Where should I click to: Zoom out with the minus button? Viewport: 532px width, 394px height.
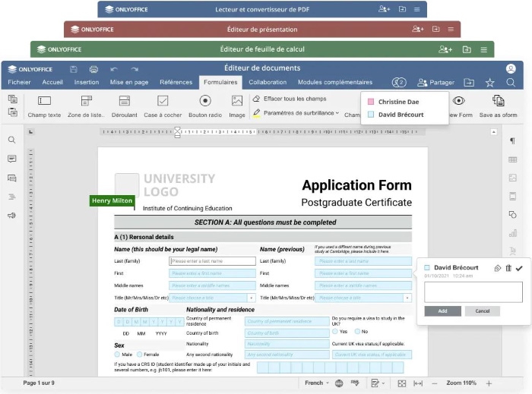434,383
